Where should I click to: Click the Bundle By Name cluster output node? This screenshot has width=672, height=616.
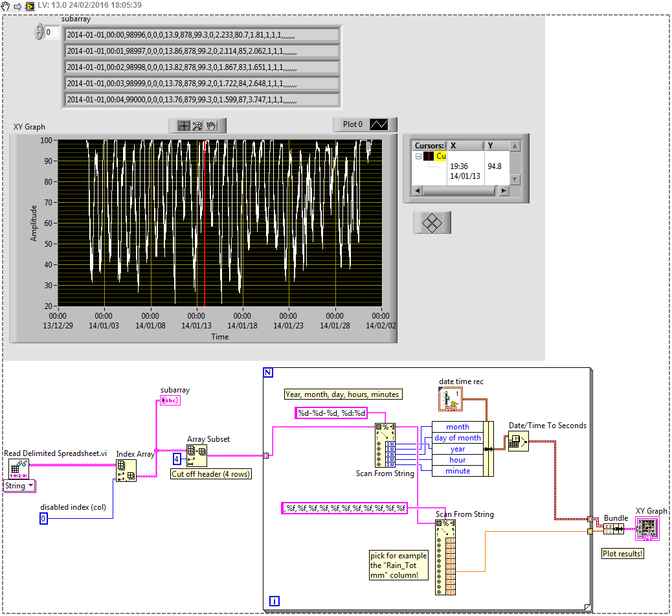(488, 449)
